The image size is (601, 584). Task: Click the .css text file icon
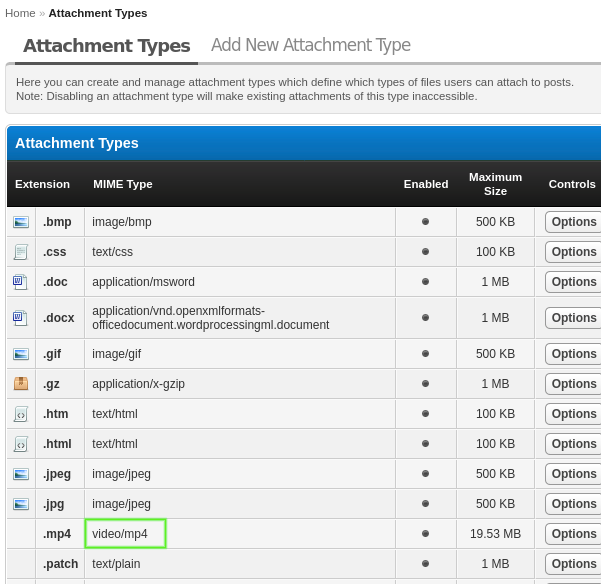tap(21, 252)
